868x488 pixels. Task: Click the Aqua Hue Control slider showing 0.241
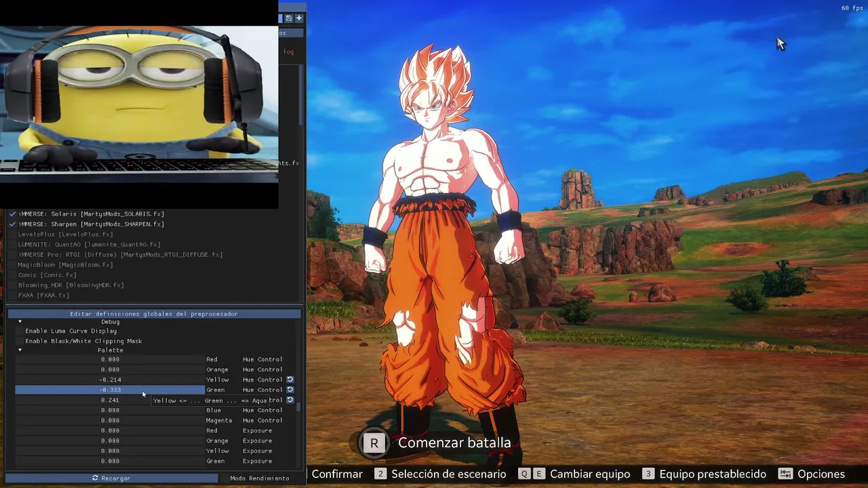110,400
